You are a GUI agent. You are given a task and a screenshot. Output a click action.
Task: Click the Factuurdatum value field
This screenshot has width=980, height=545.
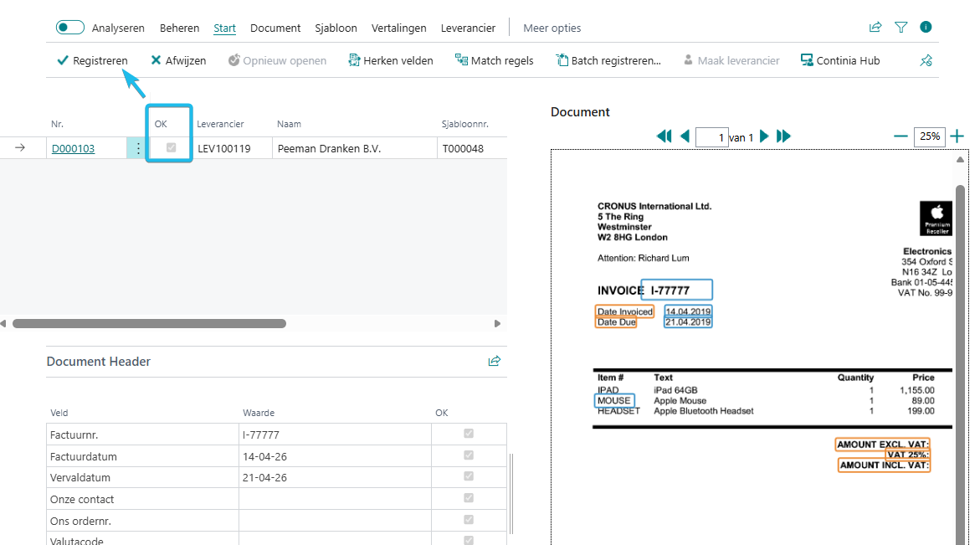point(335,457)
